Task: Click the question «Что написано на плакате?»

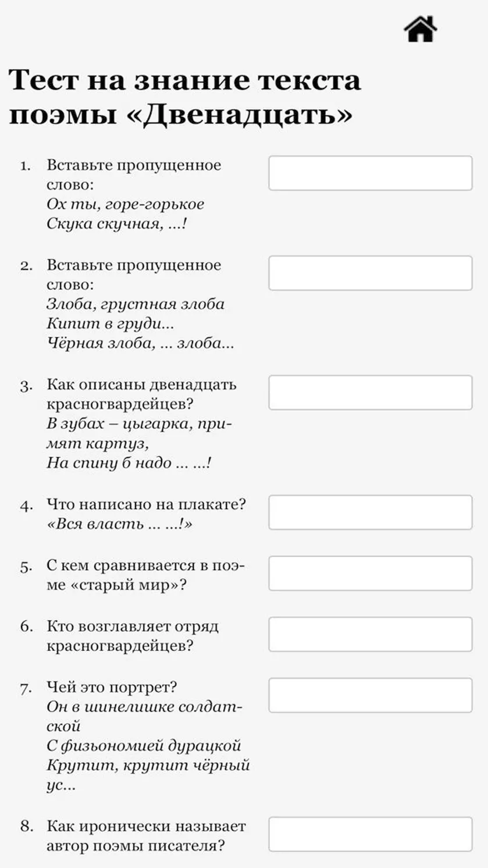Action: click(146, 504)
